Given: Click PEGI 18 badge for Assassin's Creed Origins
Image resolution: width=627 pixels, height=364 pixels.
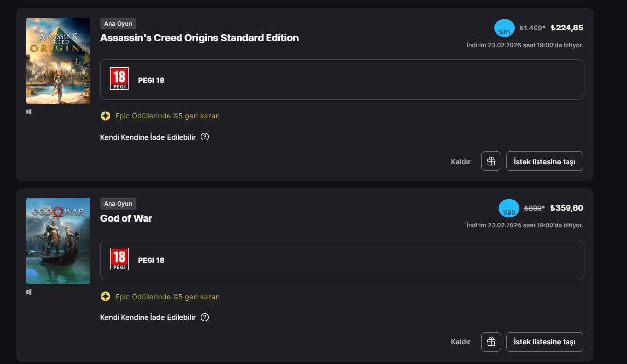Looking at the screenshot, I should click(x=119, y=79).
